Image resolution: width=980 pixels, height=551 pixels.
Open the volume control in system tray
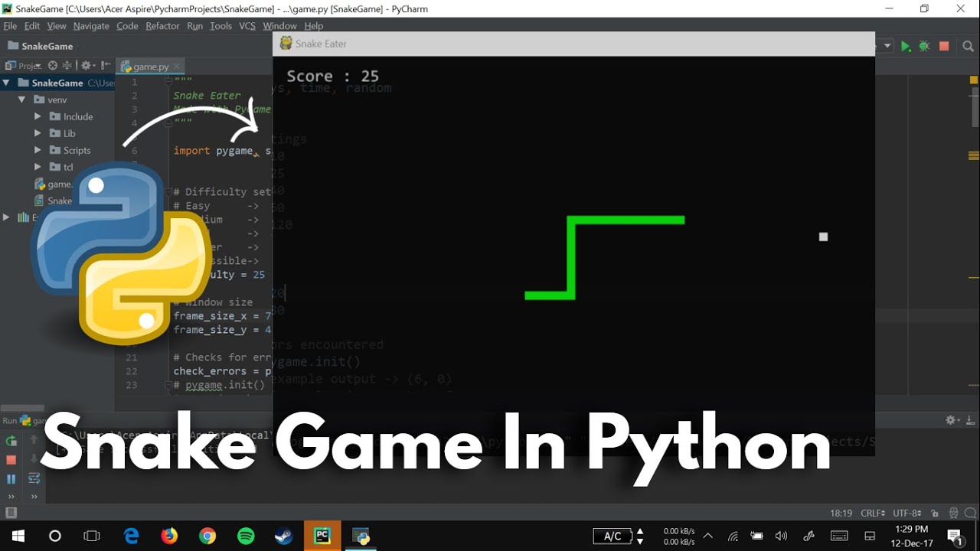pyautogui.click(x=781, y=536)
